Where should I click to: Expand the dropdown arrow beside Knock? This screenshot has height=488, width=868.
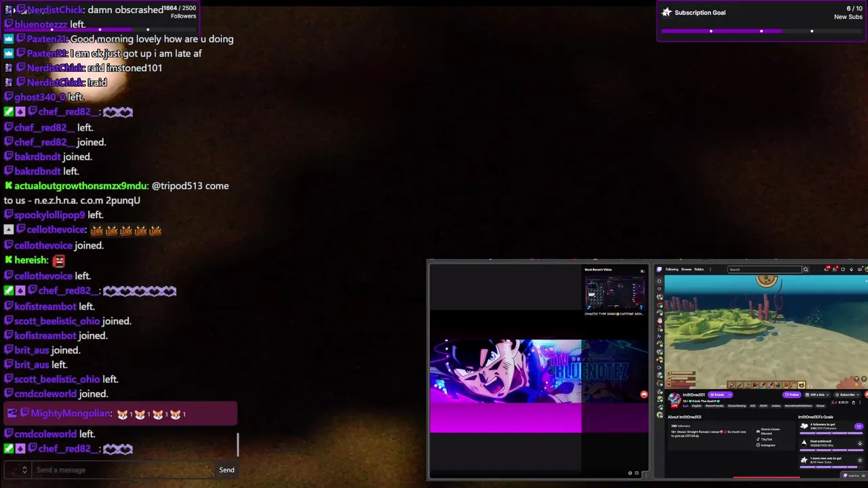[x=730, y=394]
